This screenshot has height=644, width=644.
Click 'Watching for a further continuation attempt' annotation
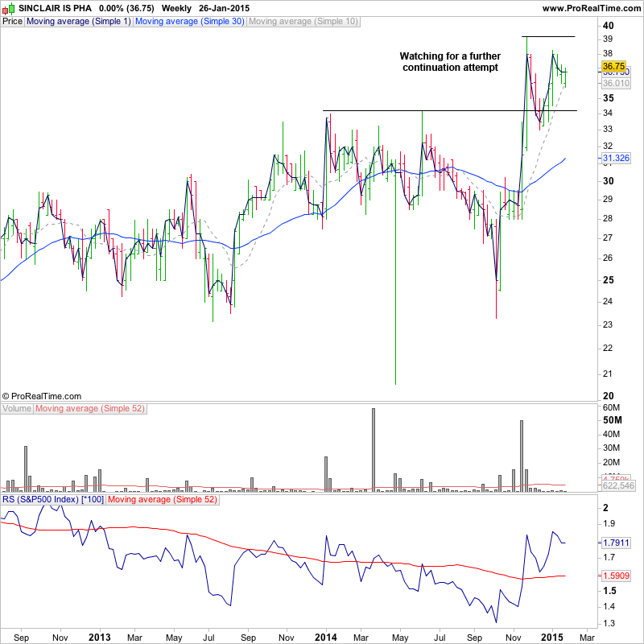450,62
